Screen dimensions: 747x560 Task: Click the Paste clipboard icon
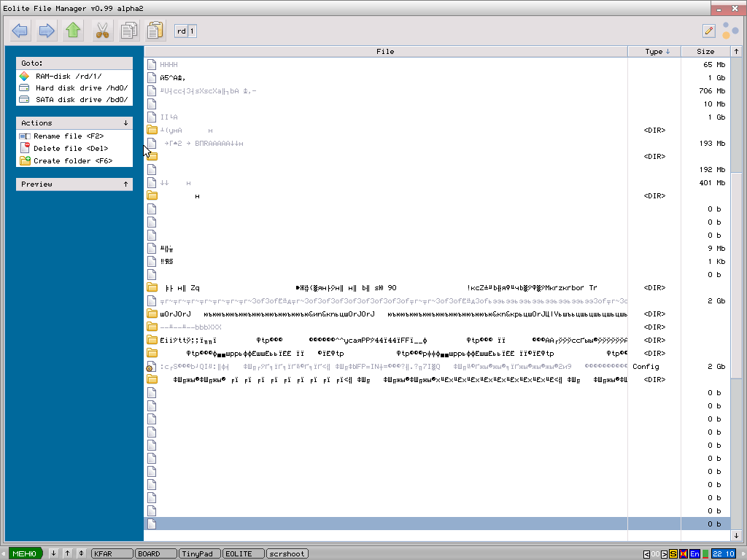pos(155,31)
